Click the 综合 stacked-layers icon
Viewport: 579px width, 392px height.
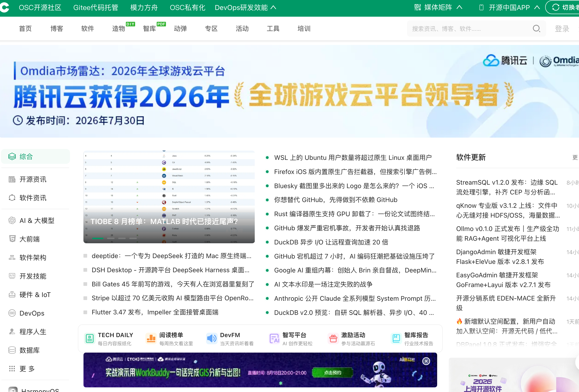[x=12, y=156]
